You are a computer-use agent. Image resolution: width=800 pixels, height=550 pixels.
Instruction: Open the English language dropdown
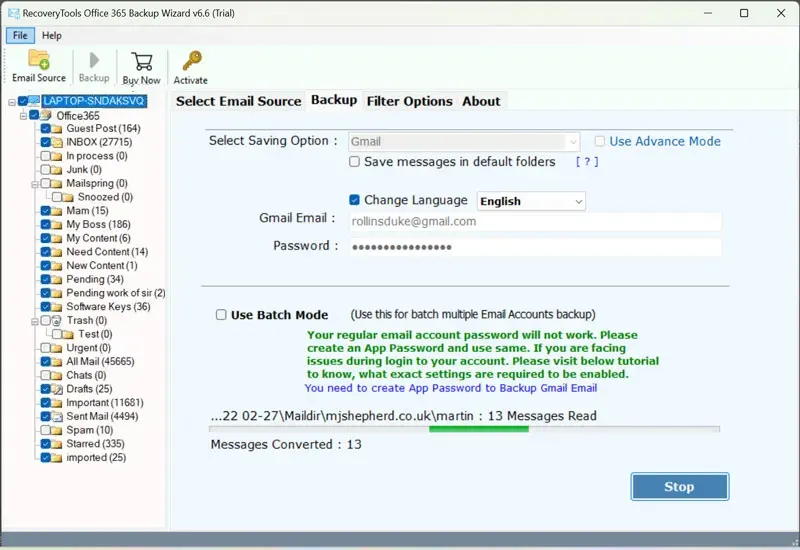point(531,201)
